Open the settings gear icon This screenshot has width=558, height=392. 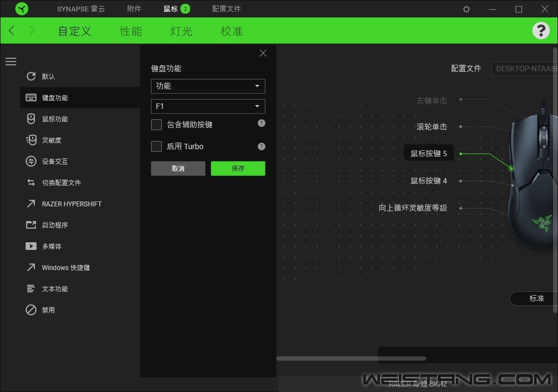[x=466, y=9]
